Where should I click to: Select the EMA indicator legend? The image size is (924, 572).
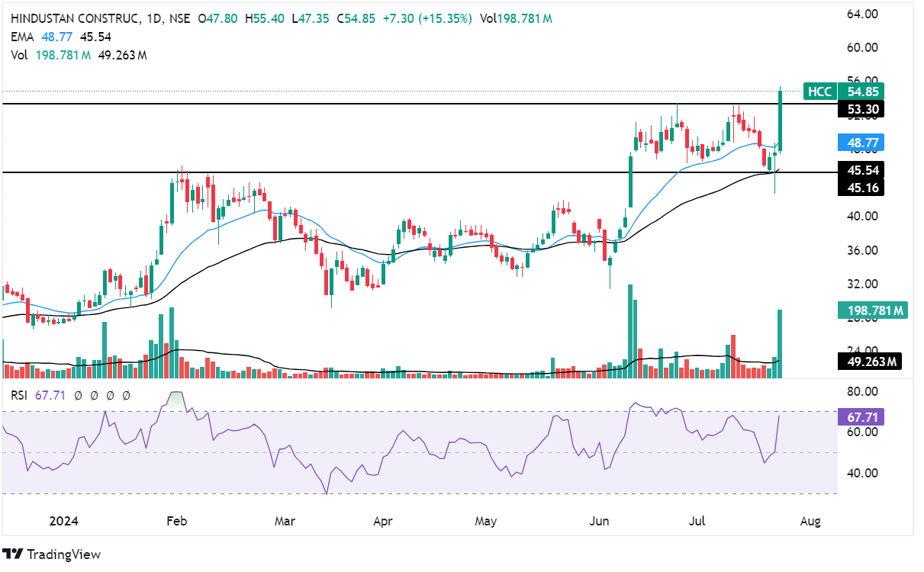pyautogui.click(x=22, y=36)
